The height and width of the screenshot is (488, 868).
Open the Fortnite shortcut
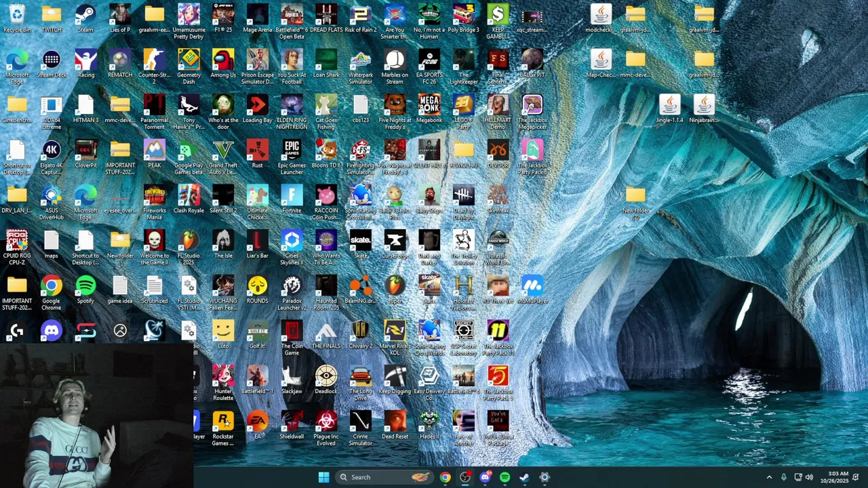292,199
